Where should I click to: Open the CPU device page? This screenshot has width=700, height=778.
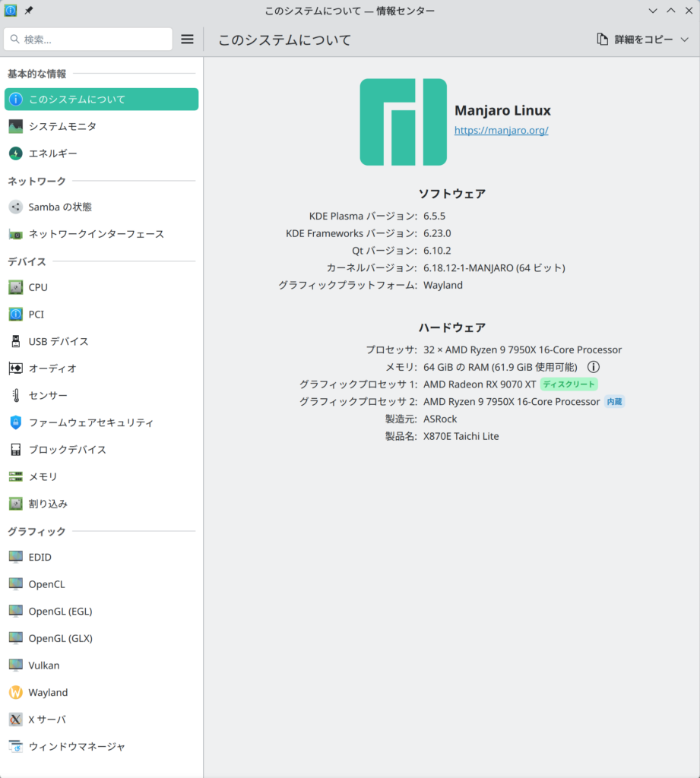pos(38,287)
